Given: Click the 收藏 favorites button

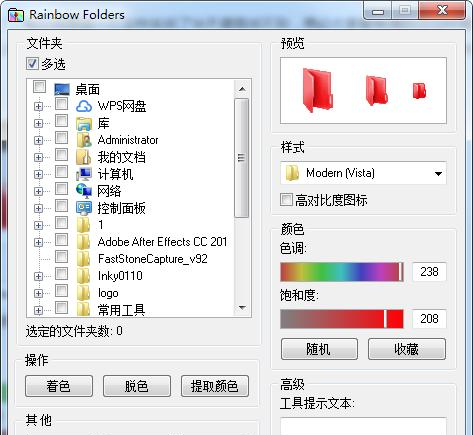Looking at the screenshot, I should (407, 349).
